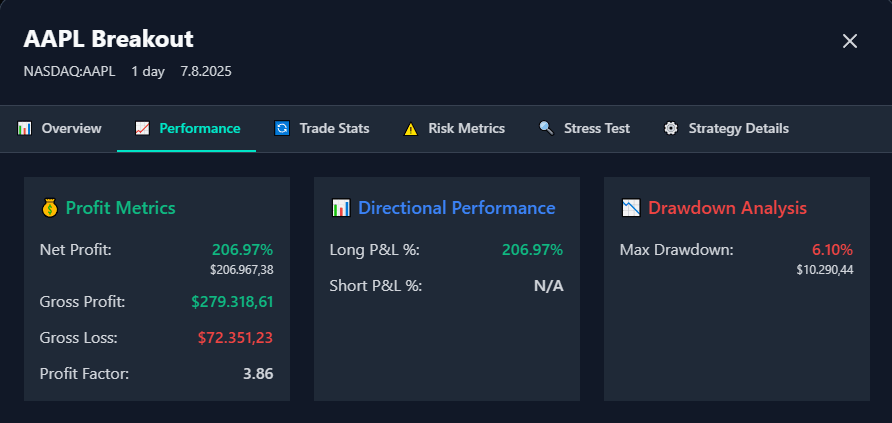The width and height of the screenshot is (892, 423).
Task: Click the Profit Factor value 3.86
Action: [x=258, y=374]
